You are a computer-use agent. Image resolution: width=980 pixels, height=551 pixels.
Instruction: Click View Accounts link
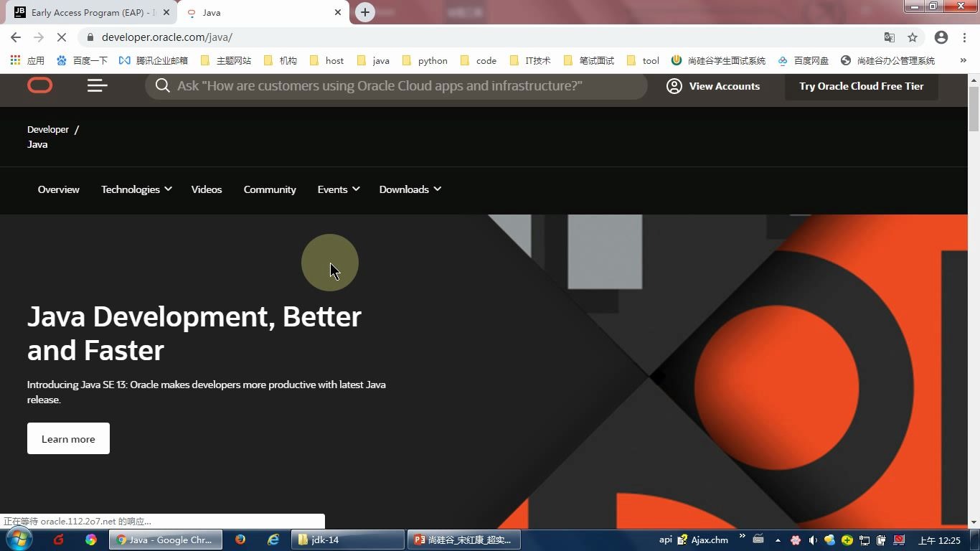tap(724, 86)
